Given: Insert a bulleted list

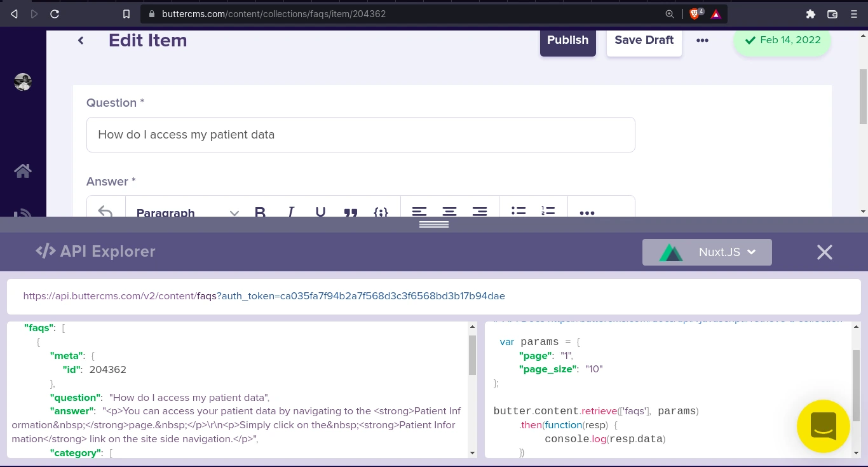Looking at the screenshot, I should pos(519,211).
